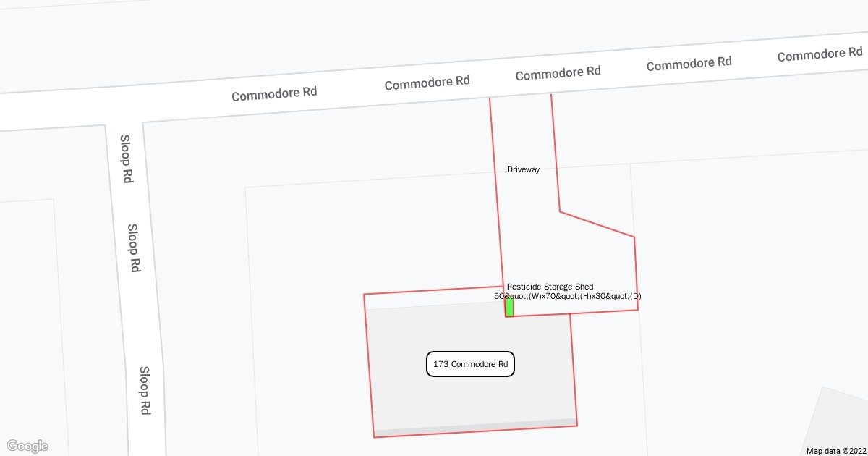Click the leftmost Commodore Rd label
The width and height of the screenshot is (868, 456).
click(274, 93)
